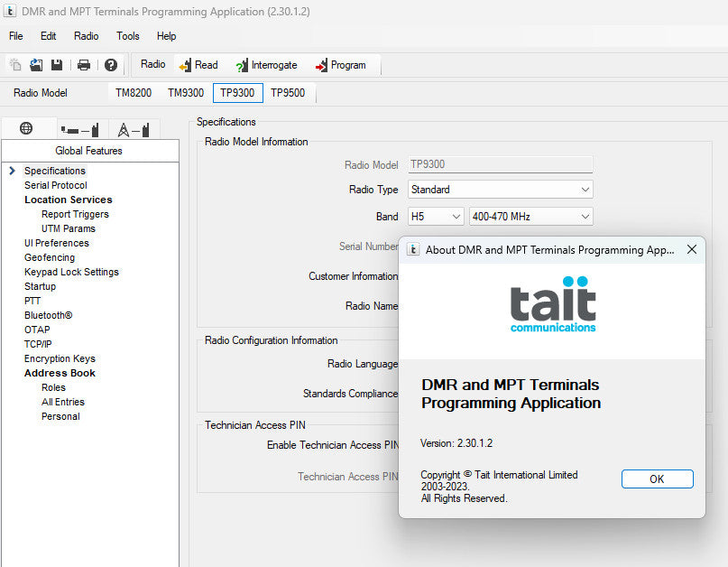
Task: Open the Edit menu
Action: (x=49, y=36)
